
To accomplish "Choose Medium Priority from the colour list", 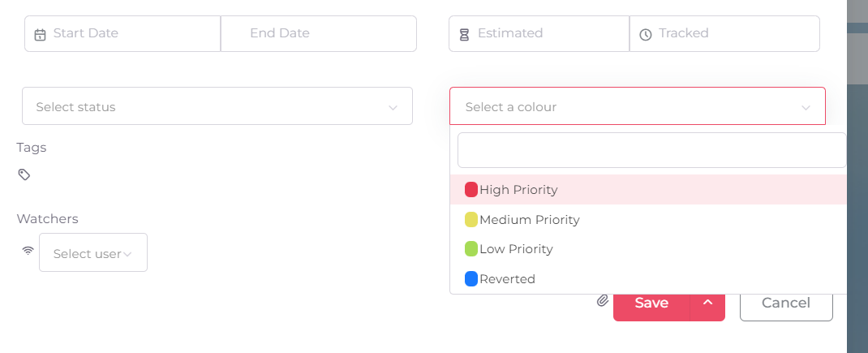I will pos(529,219).
